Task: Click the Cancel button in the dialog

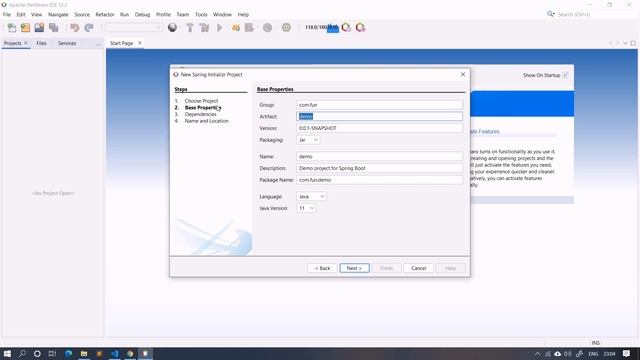Action: [x=418, y=268]
